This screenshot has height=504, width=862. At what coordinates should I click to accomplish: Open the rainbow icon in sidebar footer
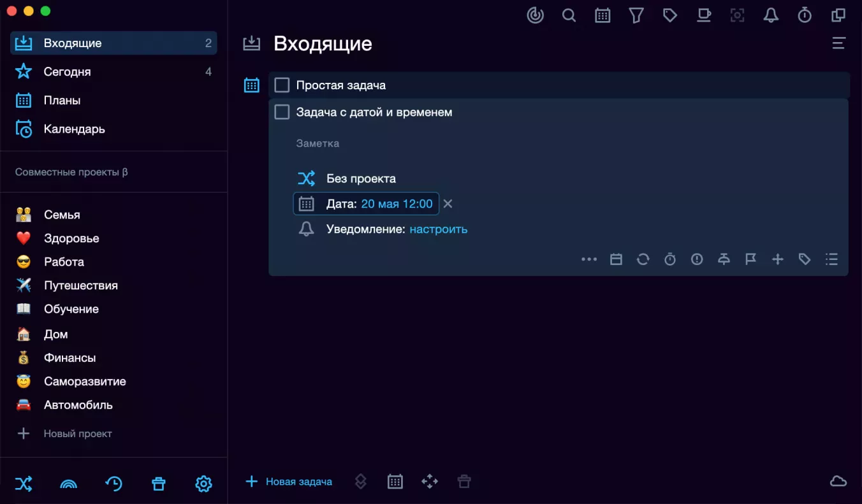pos(68,484)
